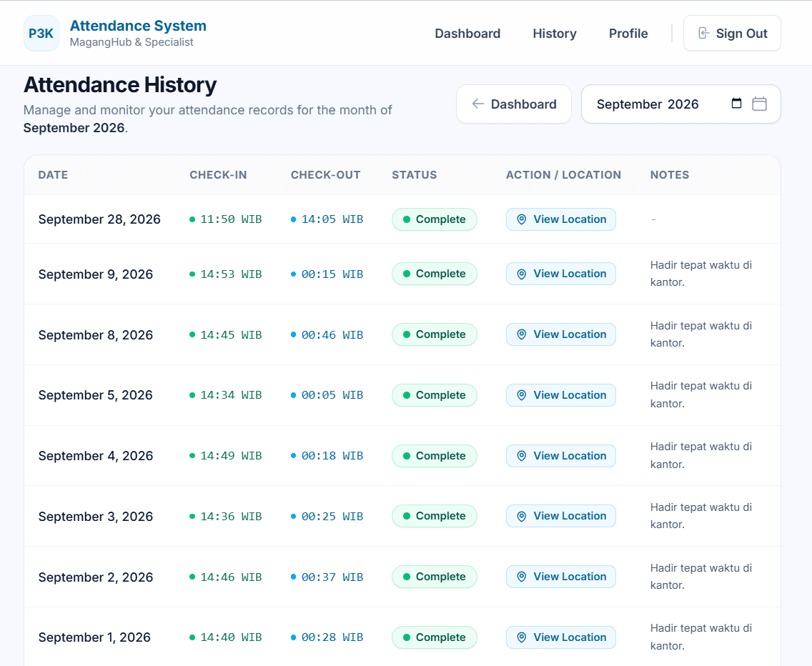Viewport: 812px width, 666px height.
Task: Click the back arrow icon beside Dashboard
Action: (x=478, y=104)
